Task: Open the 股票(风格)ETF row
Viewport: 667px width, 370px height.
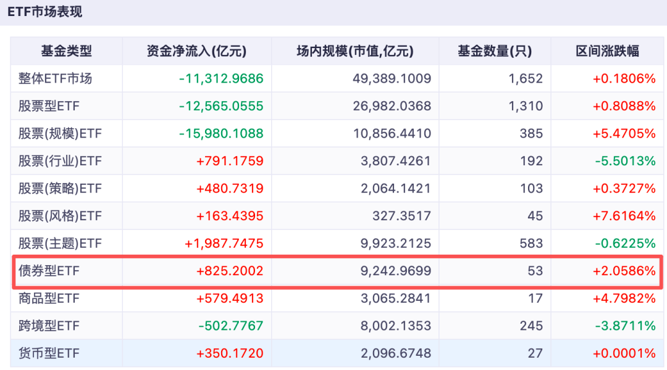Action: 337,216
